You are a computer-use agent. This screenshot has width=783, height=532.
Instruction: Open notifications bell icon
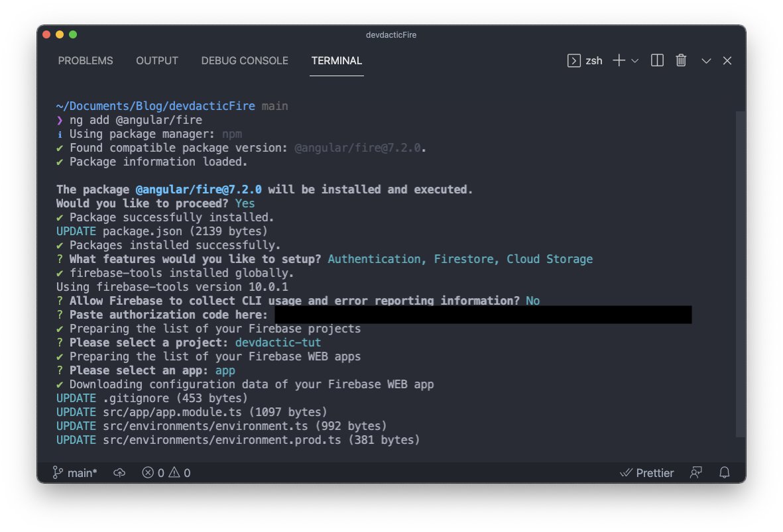point(725,472)
